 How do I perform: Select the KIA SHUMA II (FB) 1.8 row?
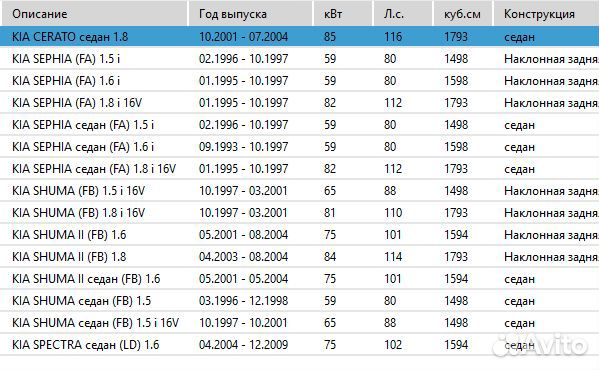300,257
